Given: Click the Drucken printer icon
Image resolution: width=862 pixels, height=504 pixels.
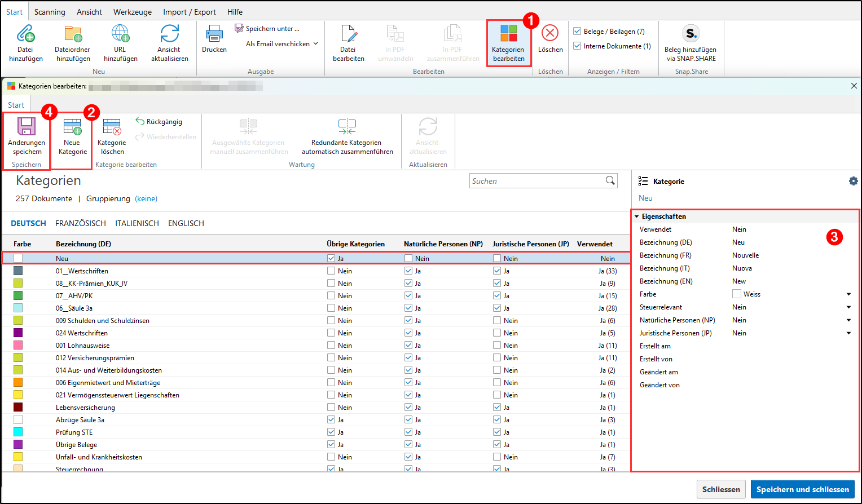Looking at the screenshot, I should point(214,34).
